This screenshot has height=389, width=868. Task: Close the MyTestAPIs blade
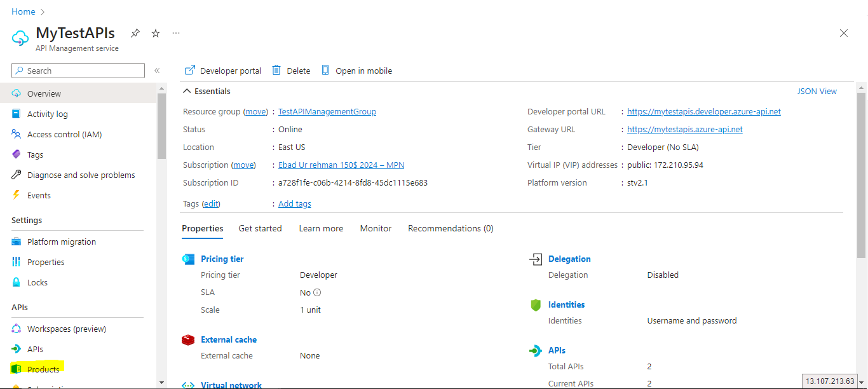click(844, 33)
